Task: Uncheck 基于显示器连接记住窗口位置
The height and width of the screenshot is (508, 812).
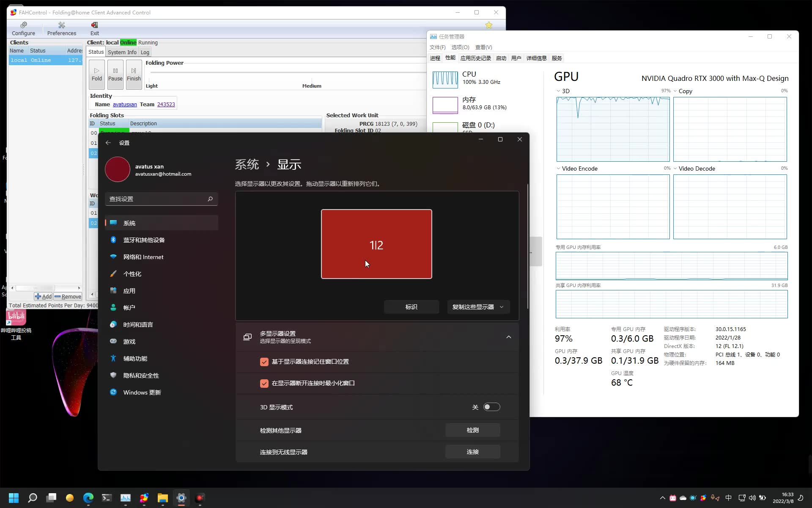Action: pyautogui.click(x=264, y=362)
